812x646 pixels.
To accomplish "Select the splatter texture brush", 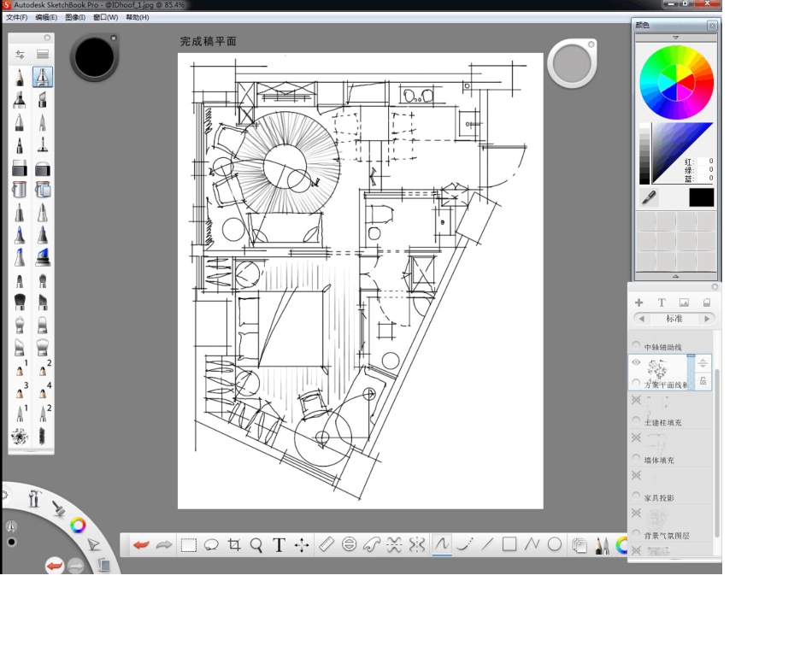I will [x=20, y=437].
